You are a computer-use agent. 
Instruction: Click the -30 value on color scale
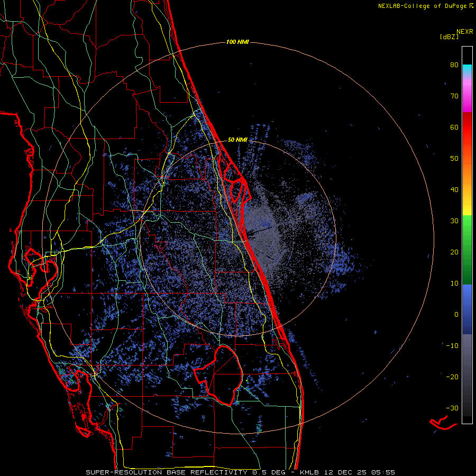452,409
